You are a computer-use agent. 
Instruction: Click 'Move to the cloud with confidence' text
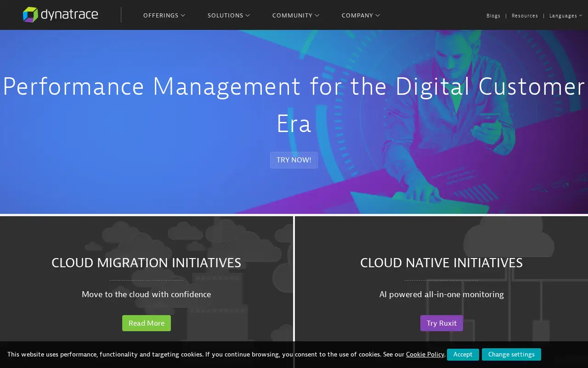[146, 294]
